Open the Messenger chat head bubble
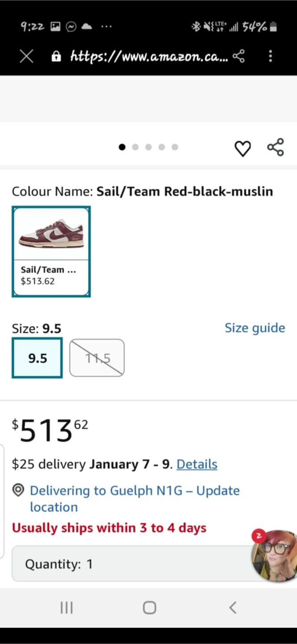The height and width of the screenshot is (644, 297). click(x=274, y=555)
